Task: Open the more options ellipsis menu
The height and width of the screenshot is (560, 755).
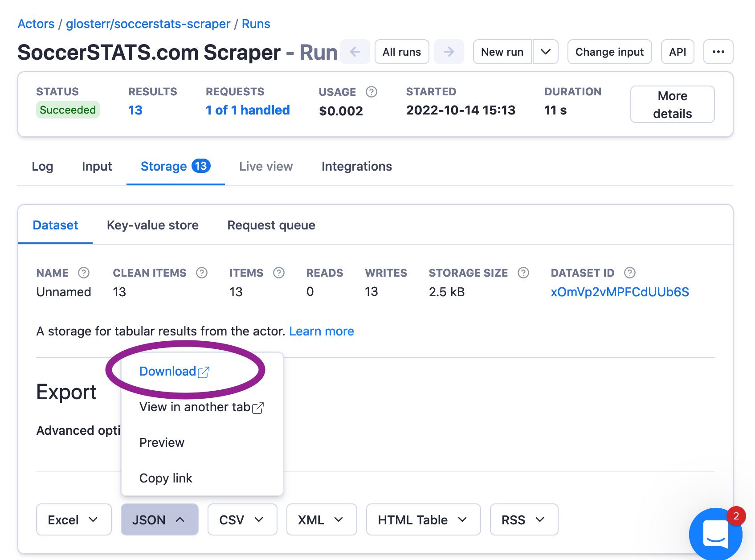Action: [x=718, y=52]
